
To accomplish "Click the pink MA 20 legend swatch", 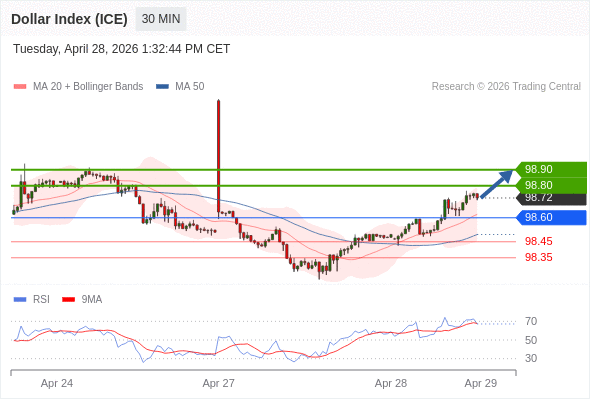I will point(20,87).
